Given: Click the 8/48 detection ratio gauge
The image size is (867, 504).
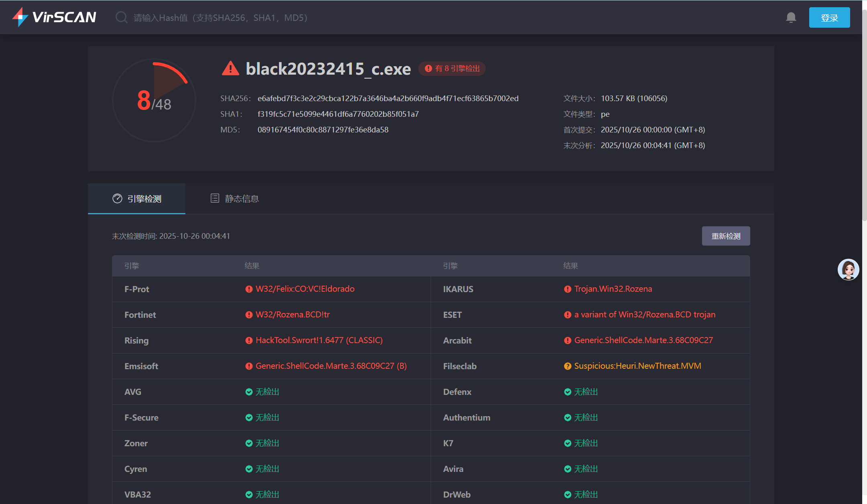Looking at the screenshot, I should point(154,100).
